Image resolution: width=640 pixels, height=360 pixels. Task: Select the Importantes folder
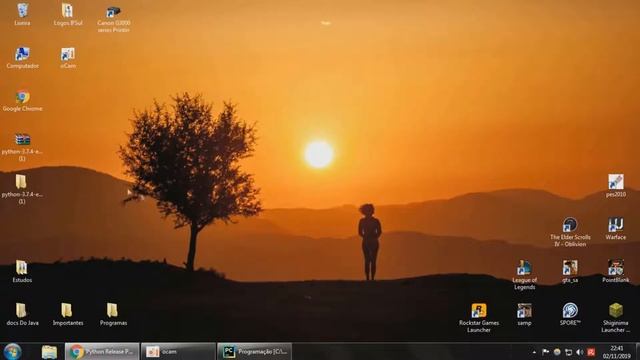pyautogui.click(x=68, y=315)
